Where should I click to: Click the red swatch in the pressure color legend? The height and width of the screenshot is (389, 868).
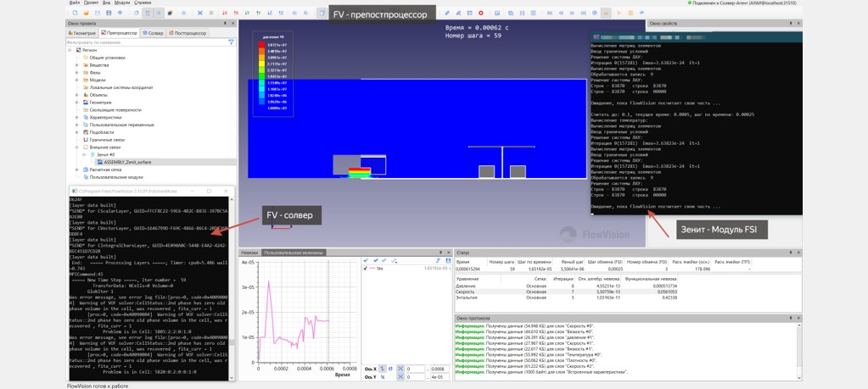point(262,44)
